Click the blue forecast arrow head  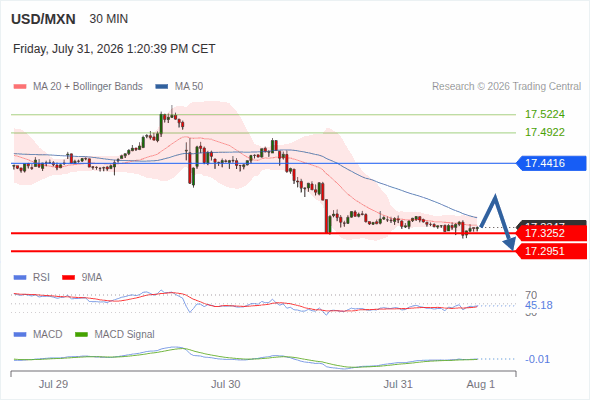click(510, 244)
